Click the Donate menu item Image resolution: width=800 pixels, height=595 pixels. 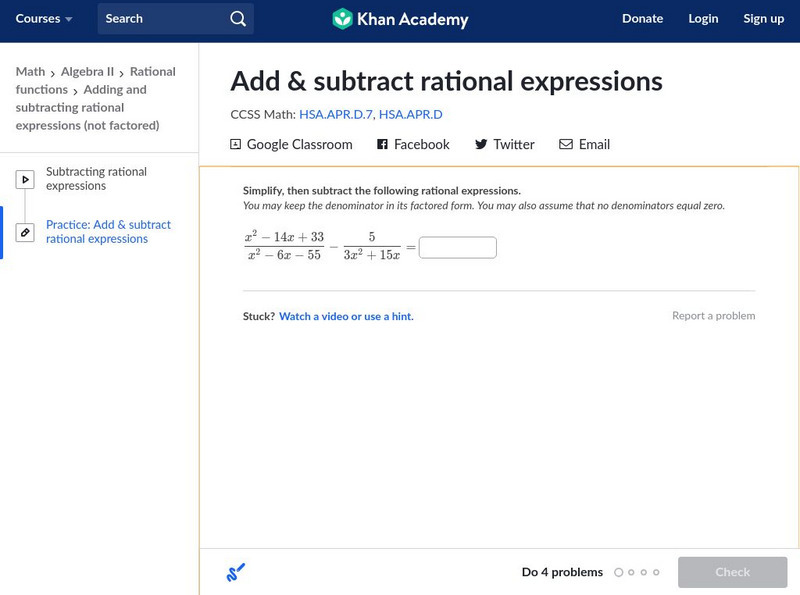tap(642, 19)
